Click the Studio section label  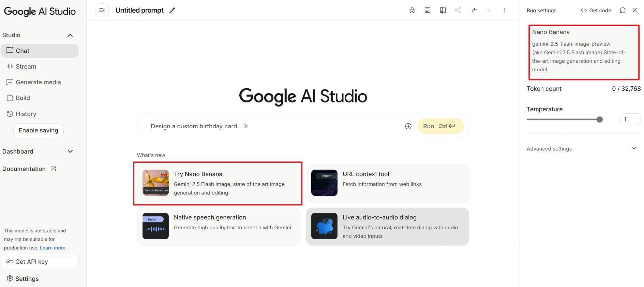pos(11,35)
